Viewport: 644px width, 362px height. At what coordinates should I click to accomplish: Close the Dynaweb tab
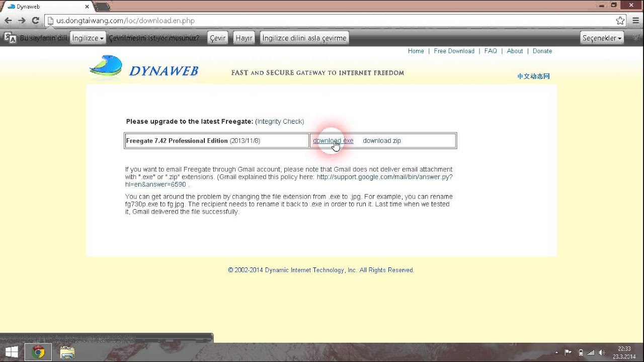[87, 7]
